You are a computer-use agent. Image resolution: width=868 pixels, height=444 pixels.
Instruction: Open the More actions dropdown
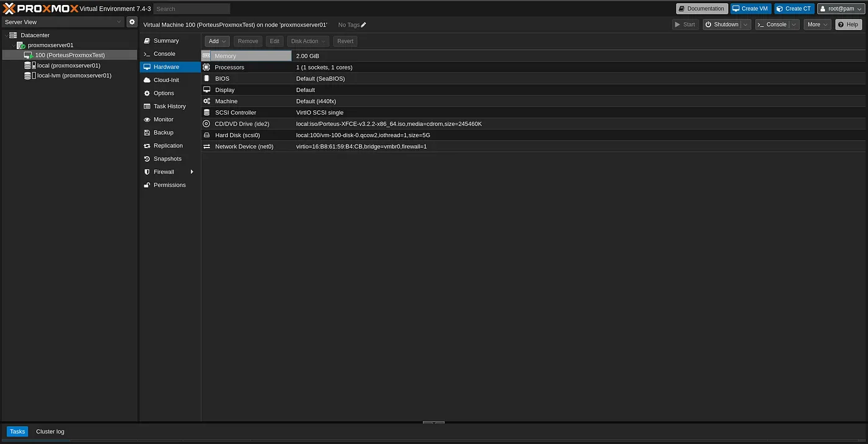click(x=817, y=25)
